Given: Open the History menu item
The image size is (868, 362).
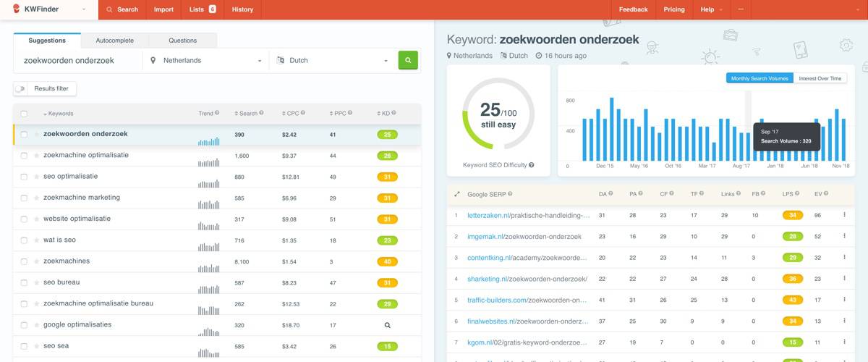Looking at the screenshot, I should (242, 9).
